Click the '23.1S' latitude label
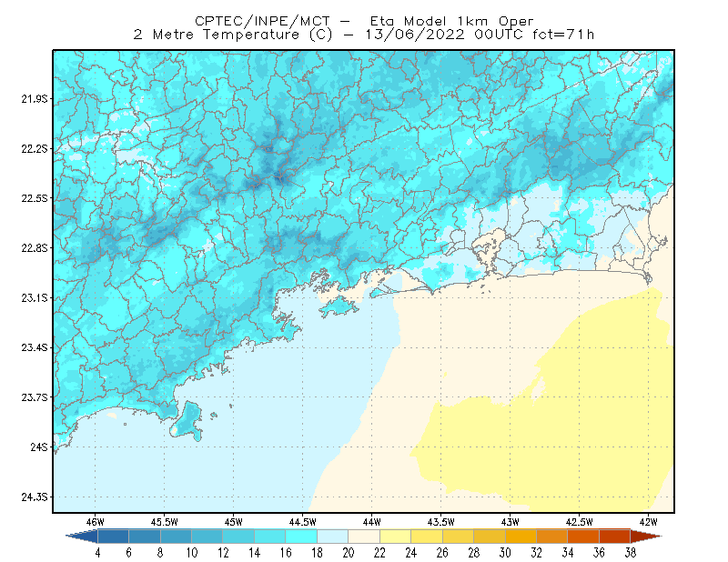 pos(34,298)
